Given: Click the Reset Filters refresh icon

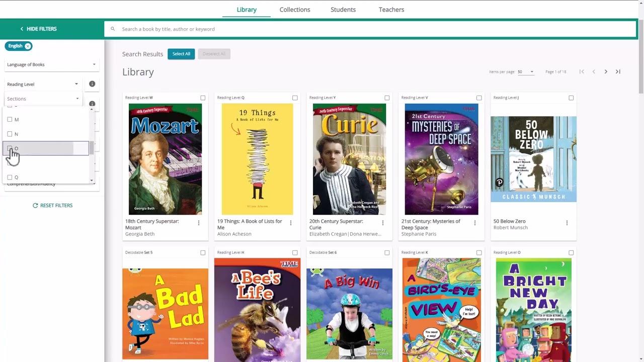Looking at the screenshot, I should (x=35, y=206).
